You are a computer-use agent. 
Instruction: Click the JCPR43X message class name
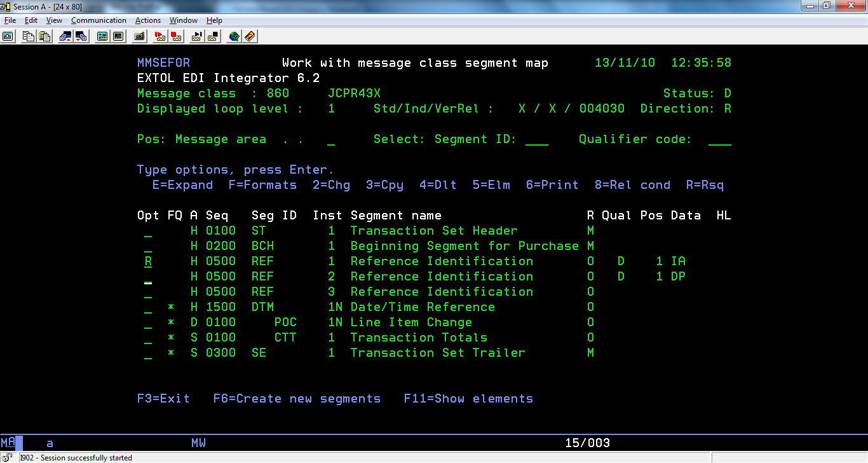pyautogui.click(x=354, y=93)
